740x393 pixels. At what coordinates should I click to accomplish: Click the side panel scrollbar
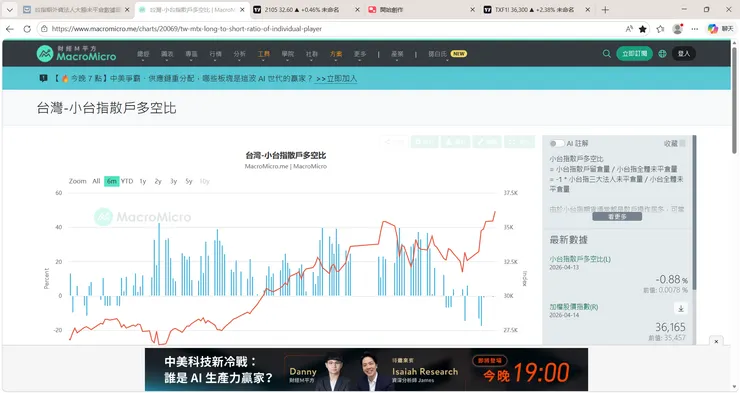(694, 212)
